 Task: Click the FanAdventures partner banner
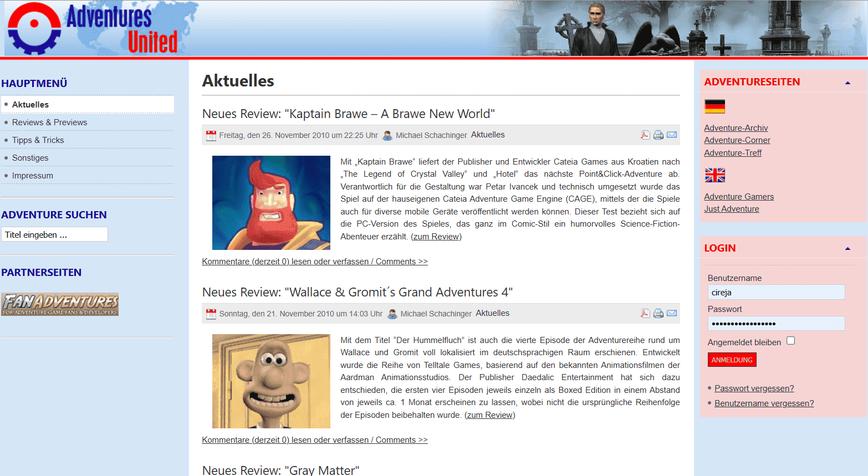60,304
